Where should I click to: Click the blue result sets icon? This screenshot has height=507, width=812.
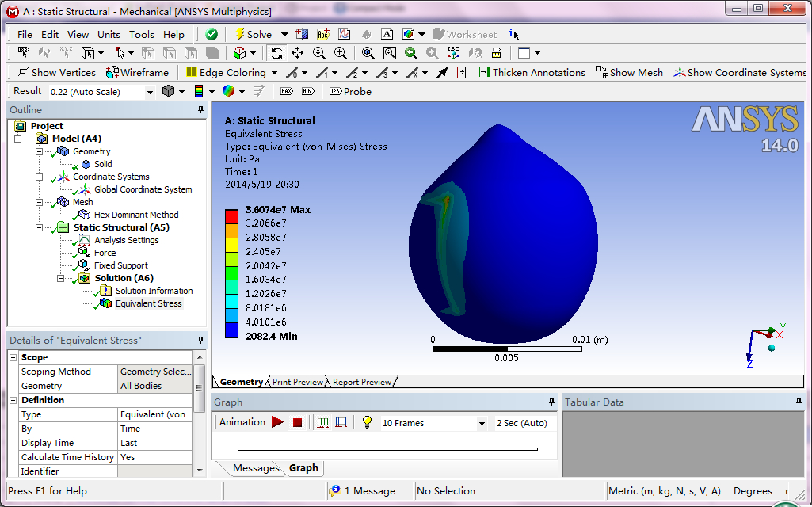tap(341, 422)
